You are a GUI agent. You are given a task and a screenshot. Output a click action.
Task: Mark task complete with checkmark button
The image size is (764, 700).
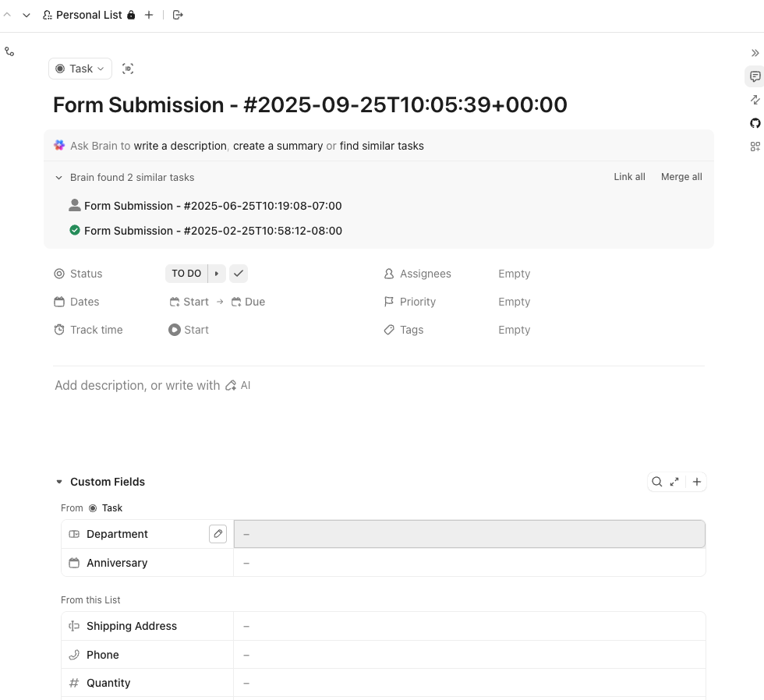coord(239,274)
